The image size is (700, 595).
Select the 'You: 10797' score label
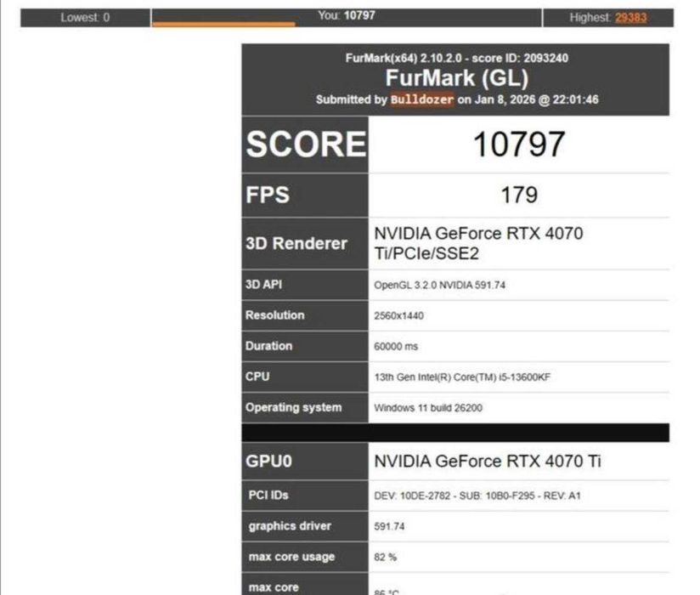point(347,15)
